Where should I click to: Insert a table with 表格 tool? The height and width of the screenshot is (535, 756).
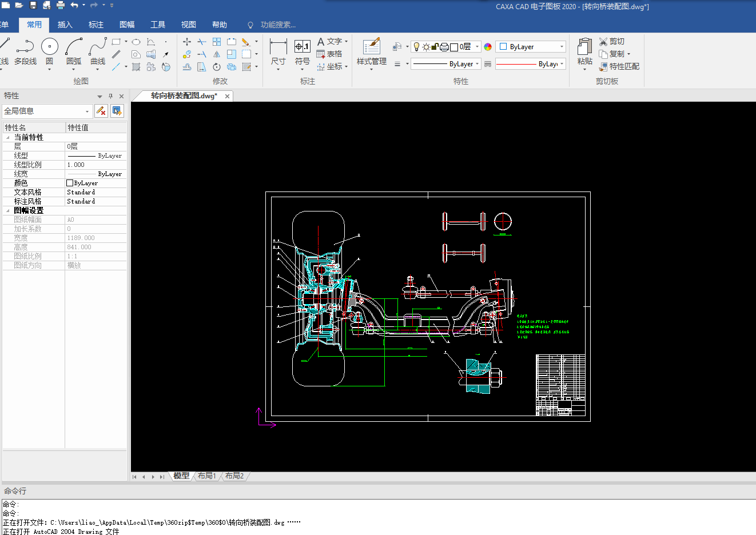point(330,54)
